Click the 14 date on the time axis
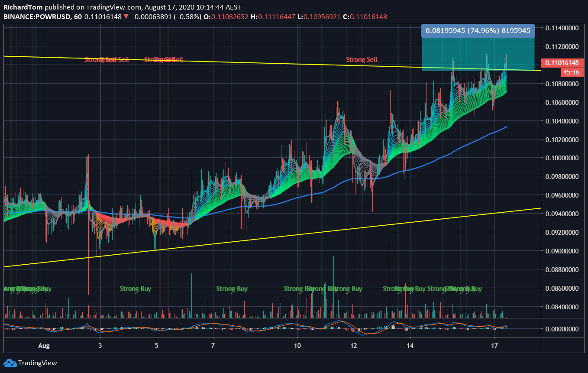 410,346
